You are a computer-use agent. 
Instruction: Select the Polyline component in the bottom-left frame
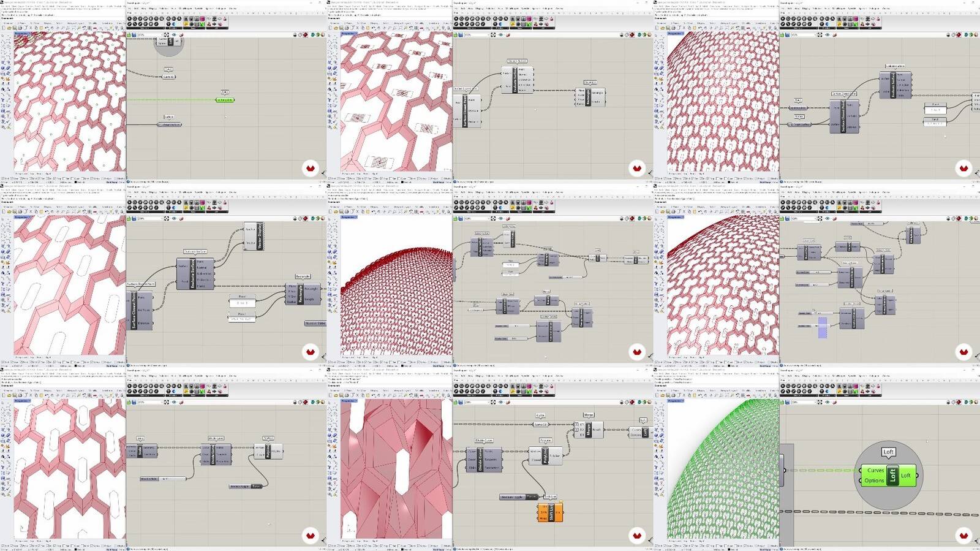268,451
